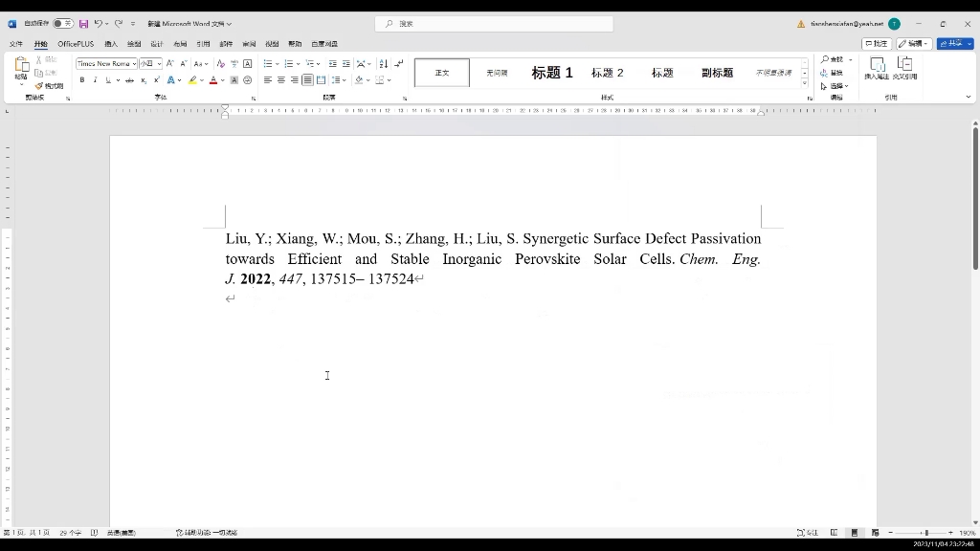The height and width of the screenshot is (551, 980).
Task: Open the Help ribbon tab
Action: pos(295,44)
